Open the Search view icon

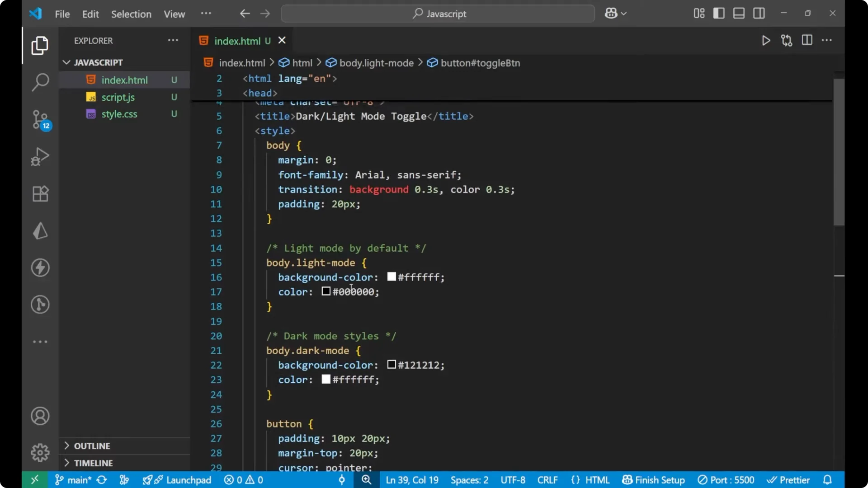click(x=40, y=83)
